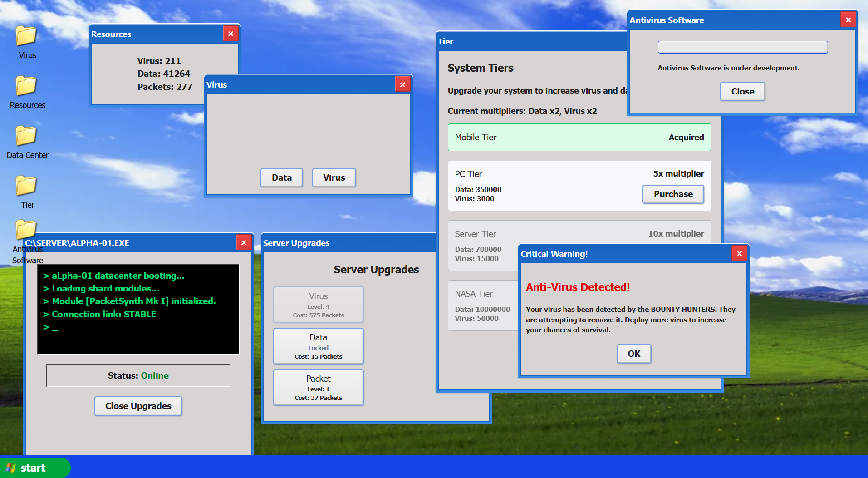Viewport: 868px width, 478px height.
Task: Click "Antivirus Software is under development." message
Action: tap(729, 68)
